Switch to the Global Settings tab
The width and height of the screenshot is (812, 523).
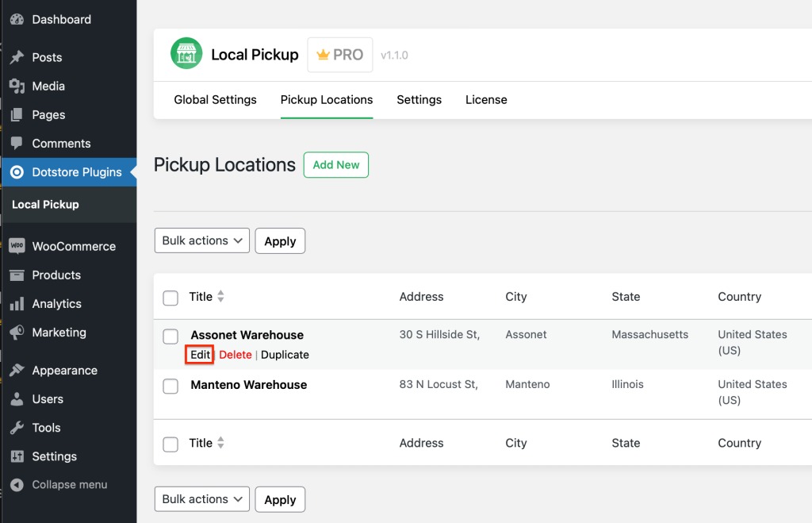tap(215, 100)
